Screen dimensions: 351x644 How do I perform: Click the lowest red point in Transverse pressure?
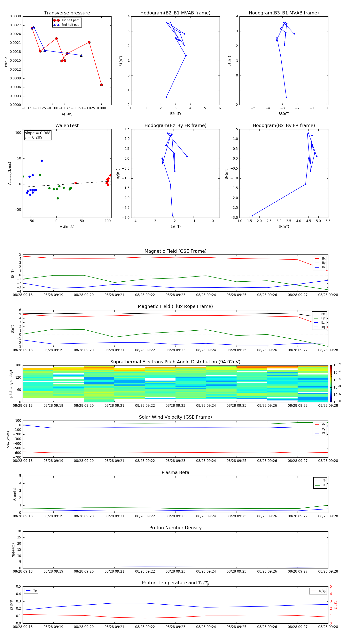tap(101, 85)
